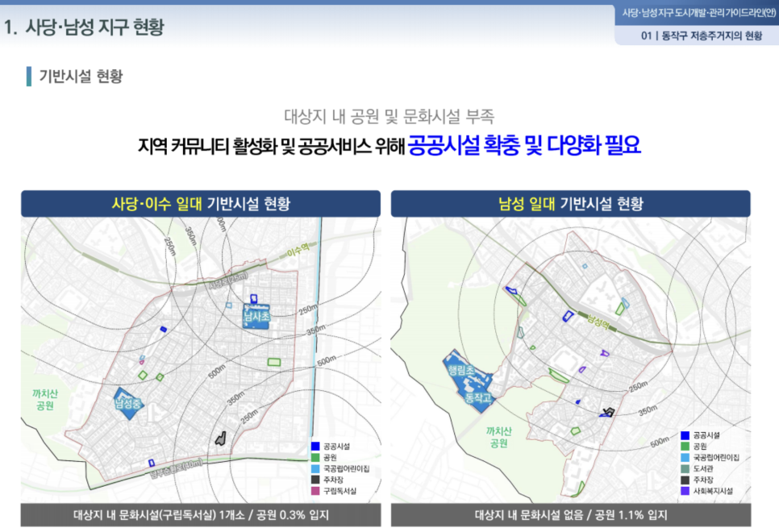Click the '사당·남성지구 도시개발·관리가이드라인(안)' header tab

coord(698,13)
